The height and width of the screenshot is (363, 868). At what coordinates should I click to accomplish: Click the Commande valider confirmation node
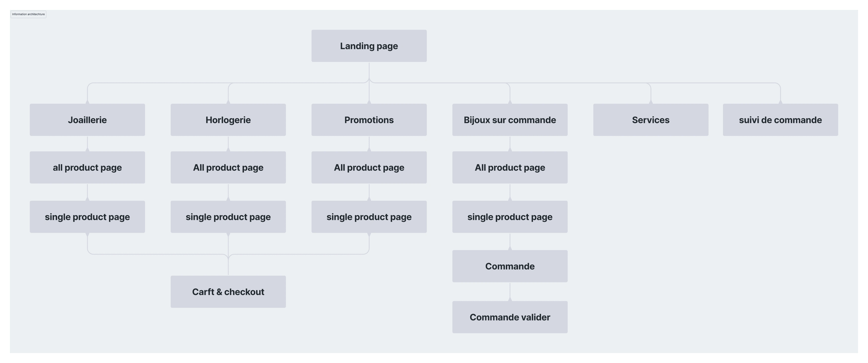point(510,317)
